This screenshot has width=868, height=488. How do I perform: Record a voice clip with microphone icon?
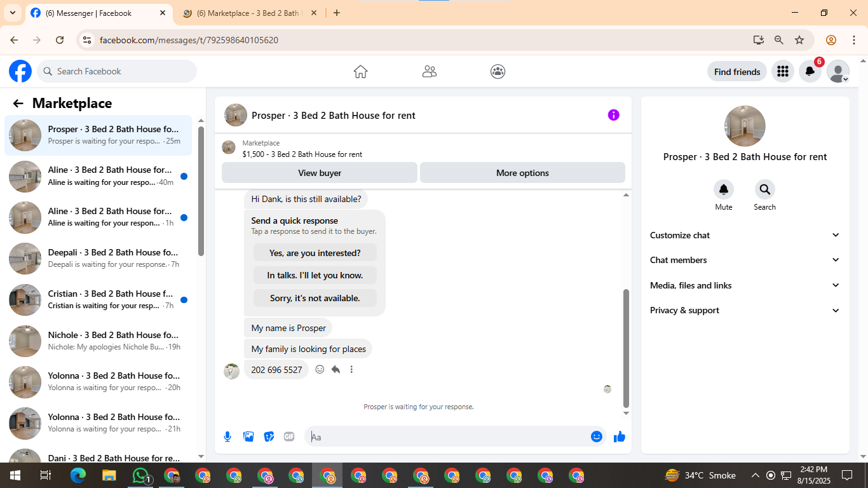(x=227, y=437)
